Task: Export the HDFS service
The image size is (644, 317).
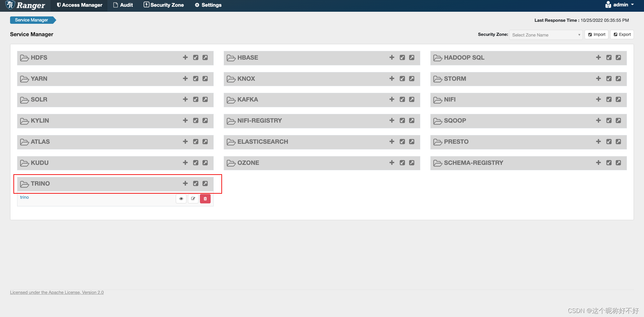Action: tap(205, 57)
